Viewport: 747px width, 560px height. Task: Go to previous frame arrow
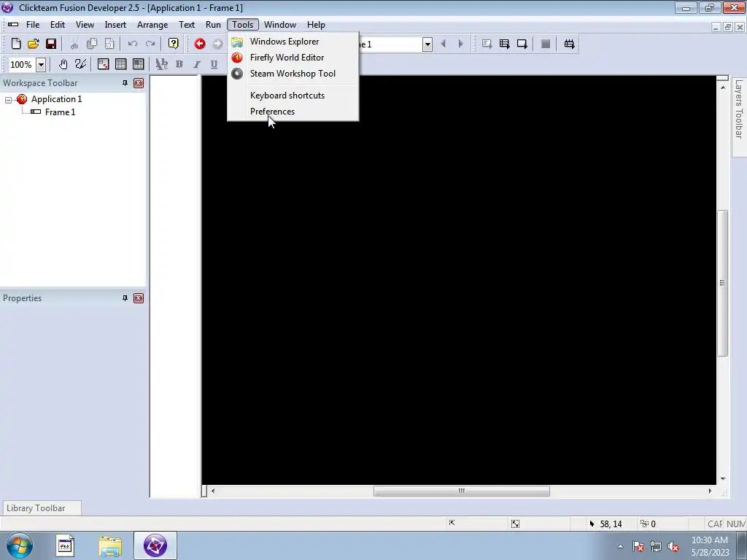click(443, 44)
